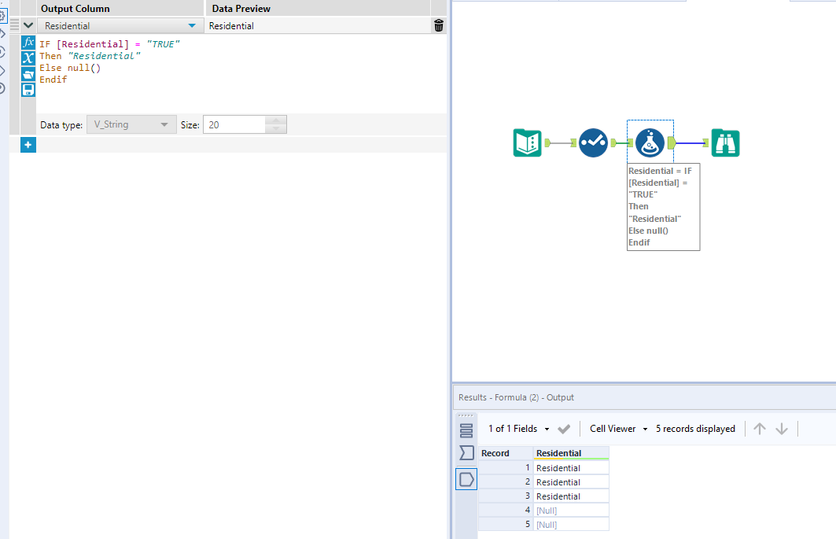The image size is (836, 539).
Task: Open the 1 of 1 Fields dropdown
Action: (x=519, y=429)
